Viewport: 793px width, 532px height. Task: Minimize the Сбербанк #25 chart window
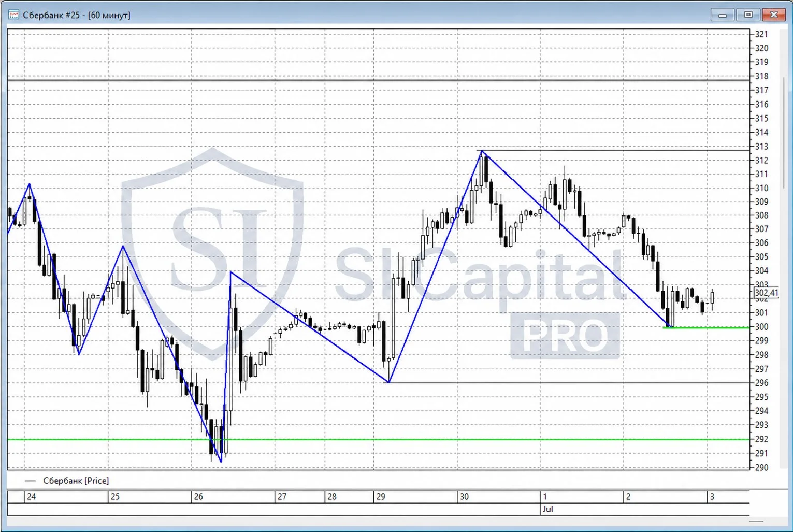[x=722, y=15]
